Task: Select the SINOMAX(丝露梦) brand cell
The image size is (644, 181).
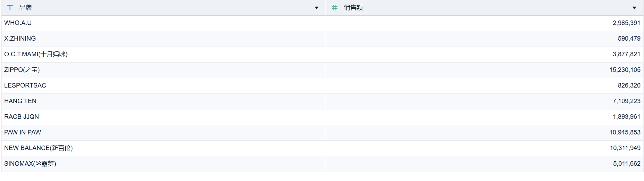Action: click(164, 164)
